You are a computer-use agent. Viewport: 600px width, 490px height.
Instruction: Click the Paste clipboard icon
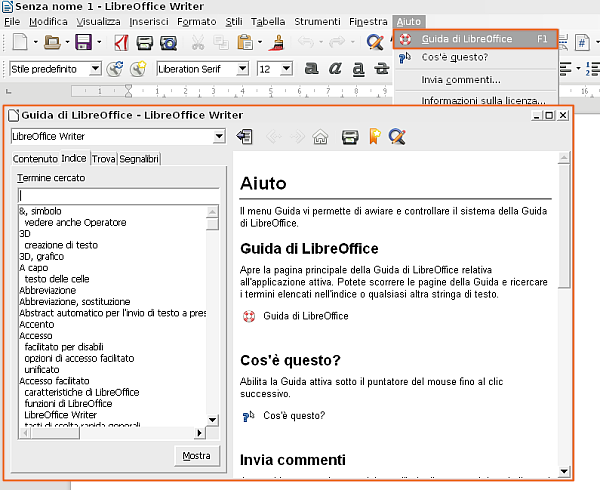pyautogui.click(x=245, y=42)
